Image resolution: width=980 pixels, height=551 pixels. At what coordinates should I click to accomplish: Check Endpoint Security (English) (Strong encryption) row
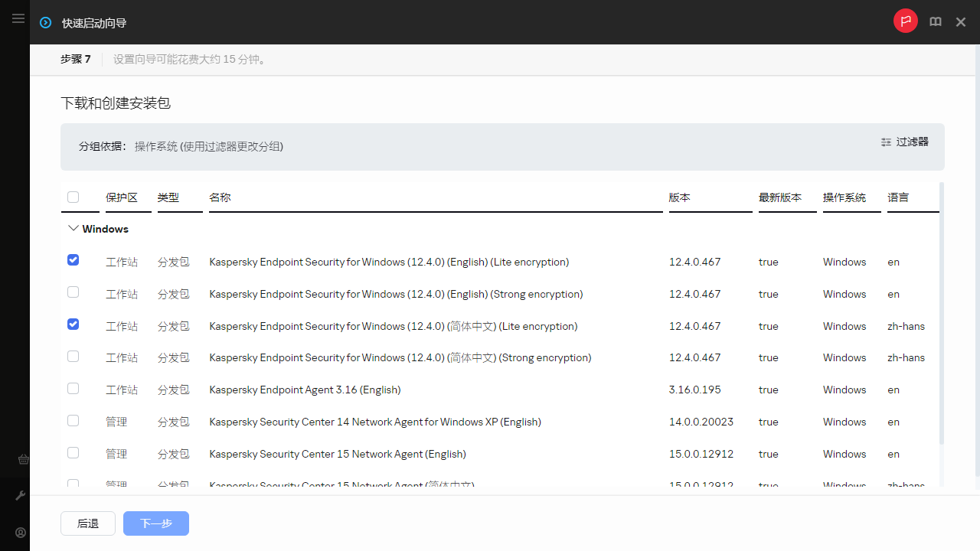(x=73, y=292)
